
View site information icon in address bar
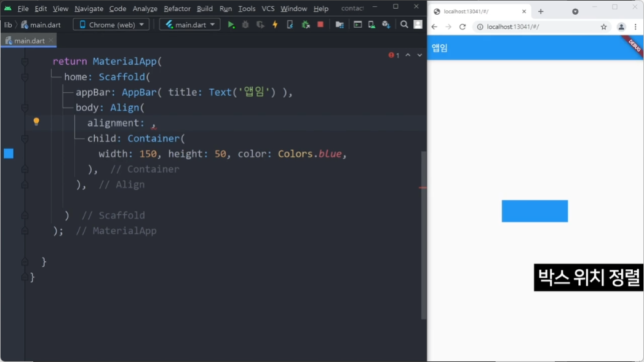480,26
